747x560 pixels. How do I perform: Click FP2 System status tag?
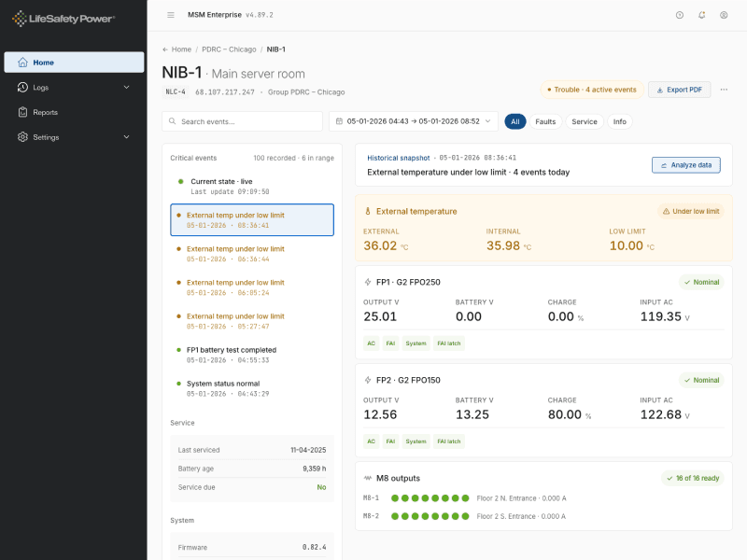(x=416, y=441)
